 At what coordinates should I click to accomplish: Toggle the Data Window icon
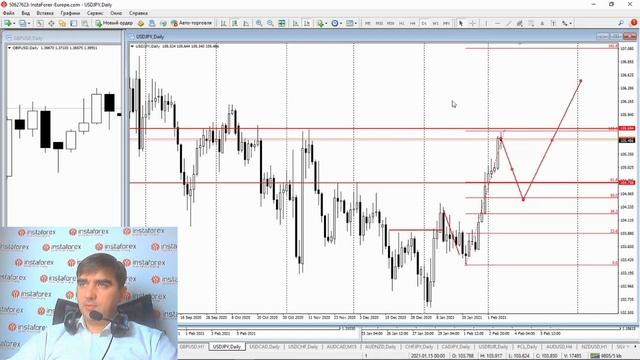51,23
